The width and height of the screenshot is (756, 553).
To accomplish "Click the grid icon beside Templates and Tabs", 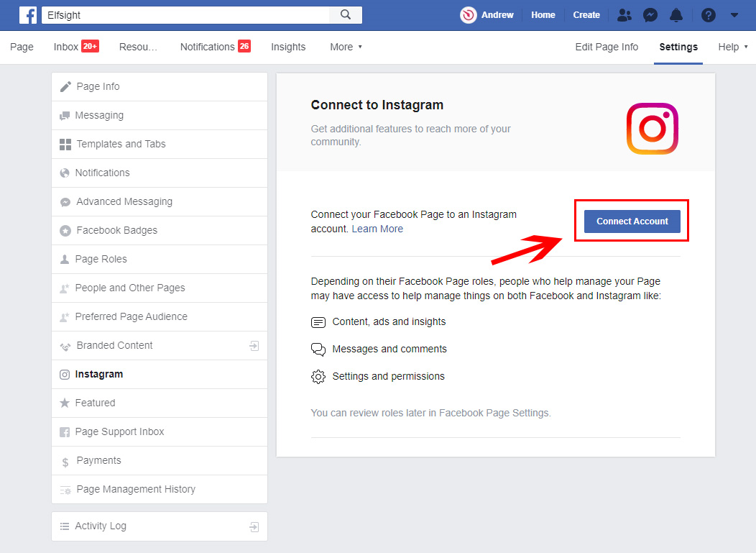I will (x=65, y=145).
